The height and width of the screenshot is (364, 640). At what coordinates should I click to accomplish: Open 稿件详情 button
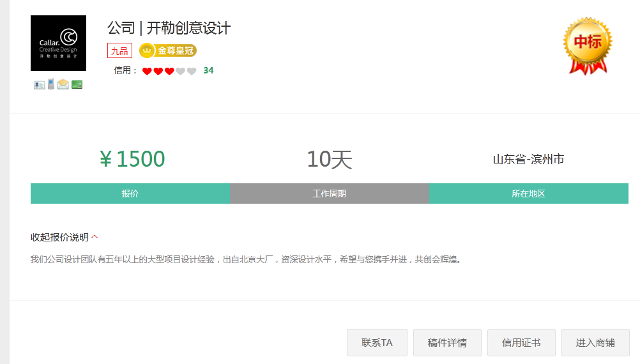tap(447, 343)
